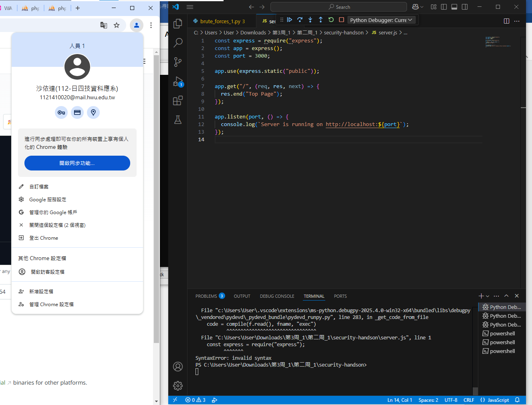Click the debug Step Over button

pos(300,20)
